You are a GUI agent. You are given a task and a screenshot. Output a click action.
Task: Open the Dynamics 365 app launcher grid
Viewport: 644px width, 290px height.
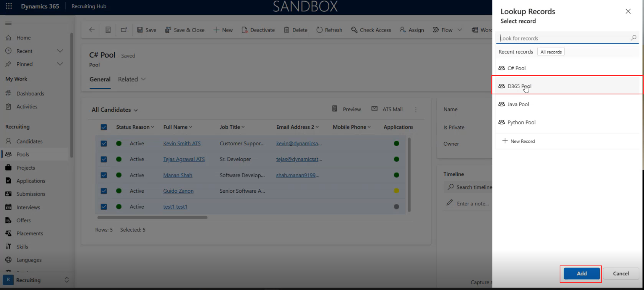9,6
